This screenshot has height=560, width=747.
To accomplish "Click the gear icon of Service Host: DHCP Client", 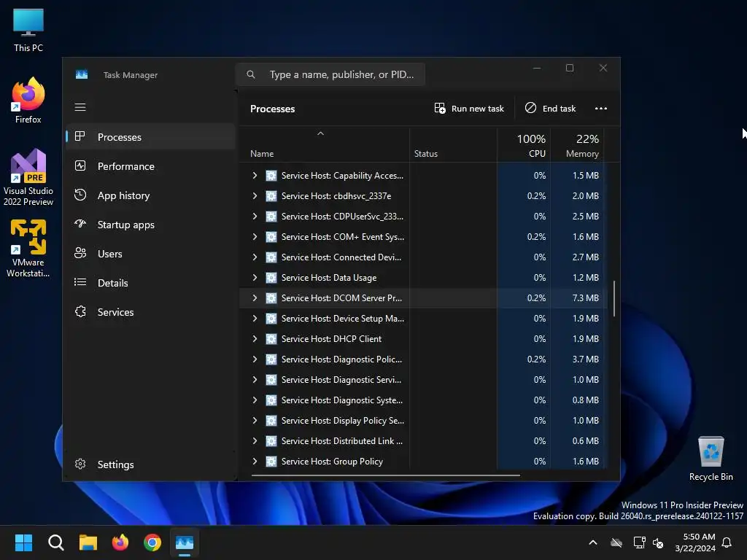I will [271, 339].
